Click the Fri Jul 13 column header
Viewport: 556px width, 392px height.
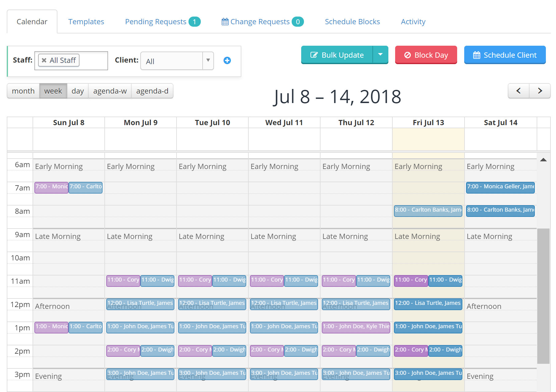pos(428,123)
